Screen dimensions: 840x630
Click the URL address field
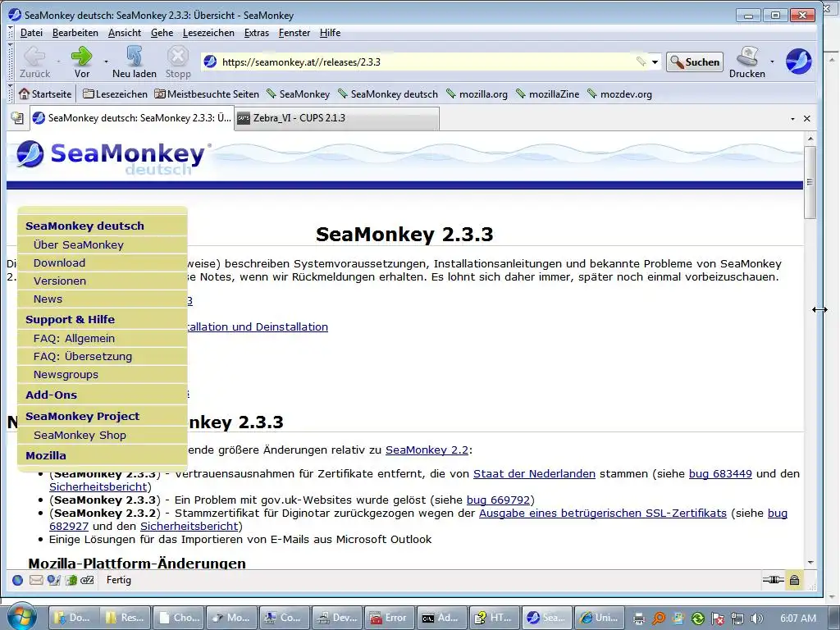click(x=426, y=62)
